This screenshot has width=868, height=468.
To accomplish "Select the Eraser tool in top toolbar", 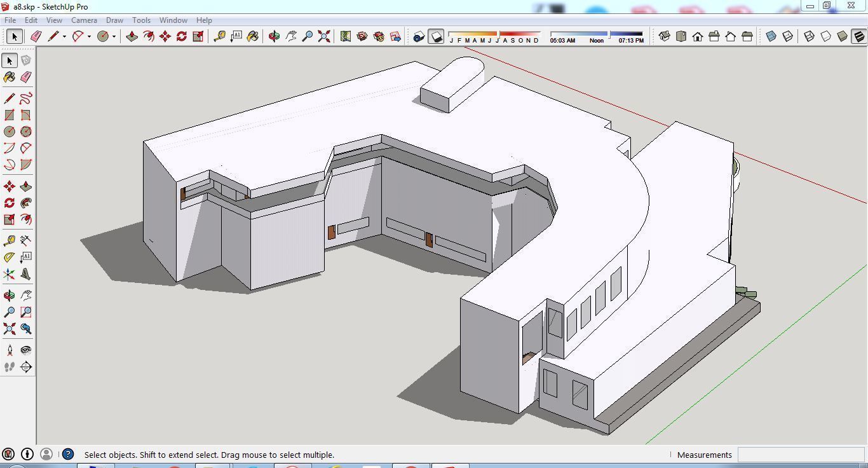I will click(36, 36).
